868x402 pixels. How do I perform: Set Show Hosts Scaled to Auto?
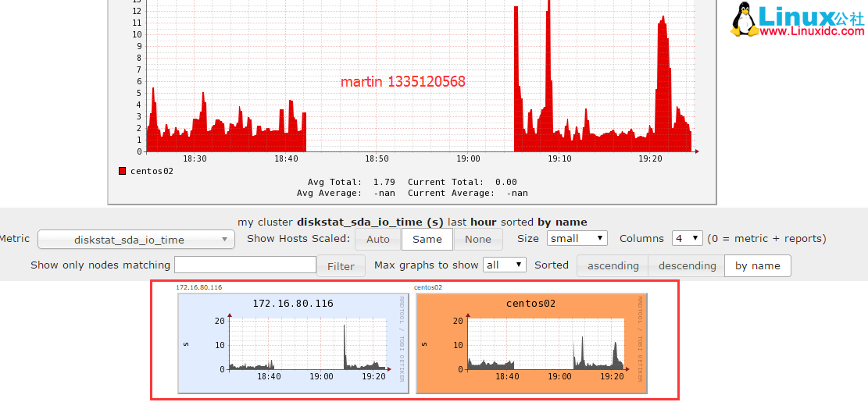tap(377, 240)
